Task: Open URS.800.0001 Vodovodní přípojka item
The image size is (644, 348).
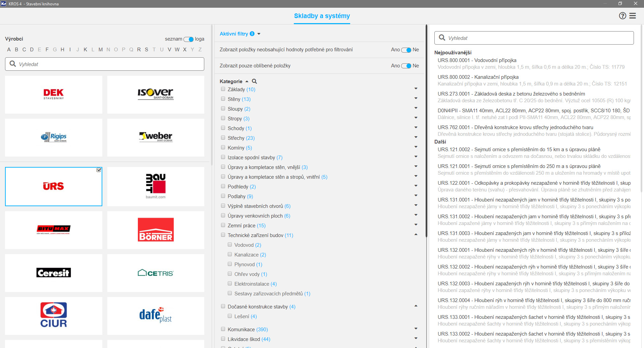Action: (x=477, y=60)
